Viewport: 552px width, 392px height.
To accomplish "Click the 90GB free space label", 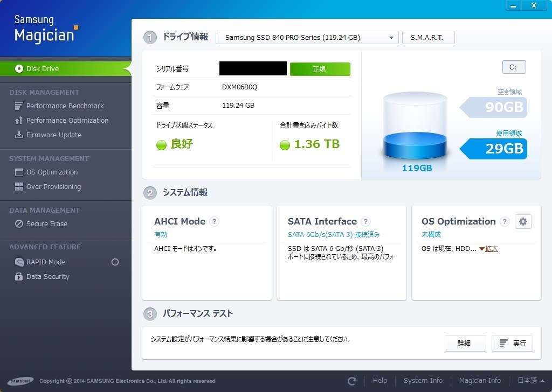I will (494, 107).
